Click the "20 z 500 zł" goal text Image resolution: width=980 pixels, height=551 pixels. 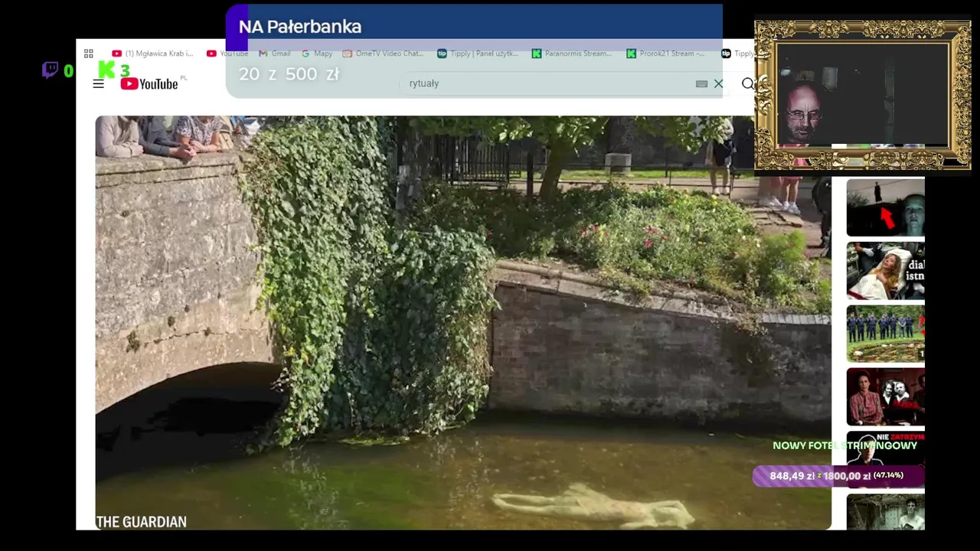click(x=289, y=74)
